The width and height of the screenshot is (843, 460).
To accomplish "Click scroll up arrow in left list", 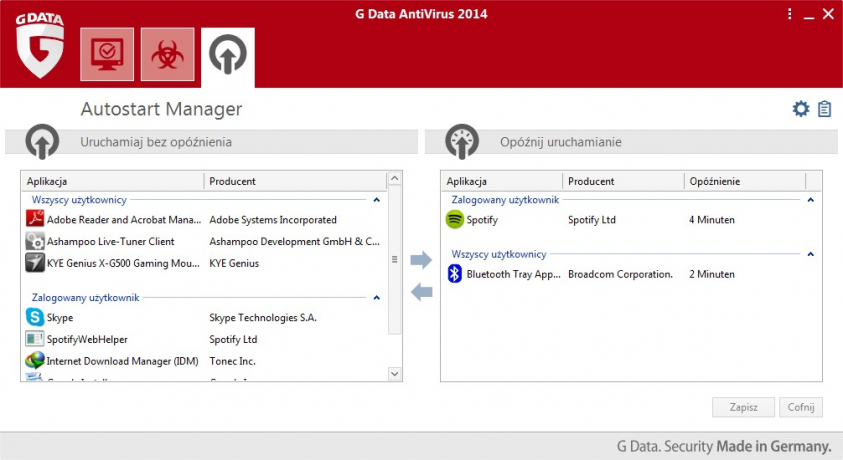I will click(395, 178).
